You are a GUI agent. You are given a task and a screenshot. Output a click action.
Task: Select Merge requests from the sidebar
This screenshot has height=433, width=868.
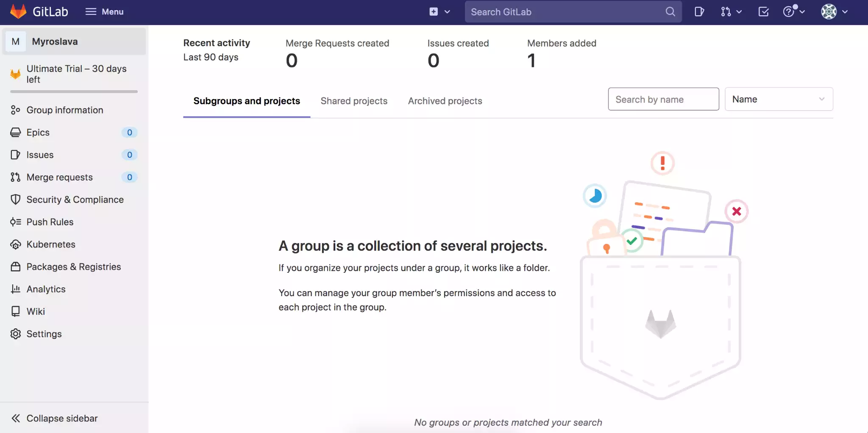(x=59, y=177)
